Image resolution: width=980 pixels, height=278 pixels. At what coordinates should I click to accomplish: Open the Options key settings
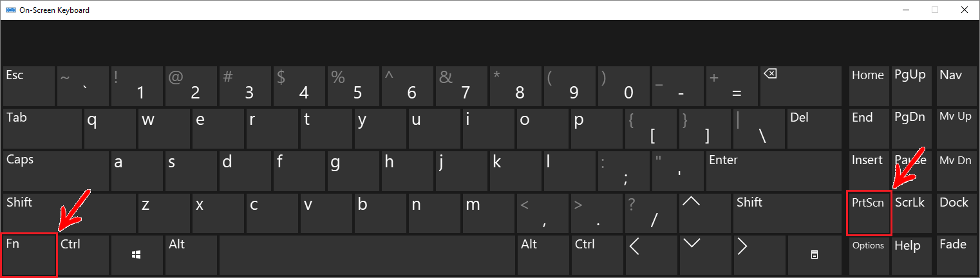point(869,255)
